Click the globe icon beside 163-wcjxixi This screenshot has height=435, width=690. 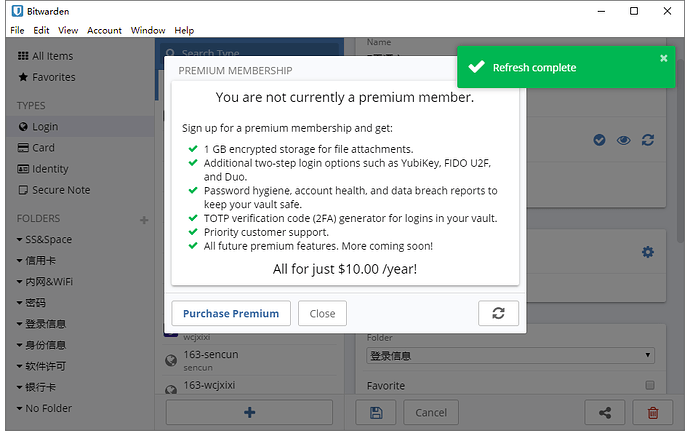coord(171,390)
